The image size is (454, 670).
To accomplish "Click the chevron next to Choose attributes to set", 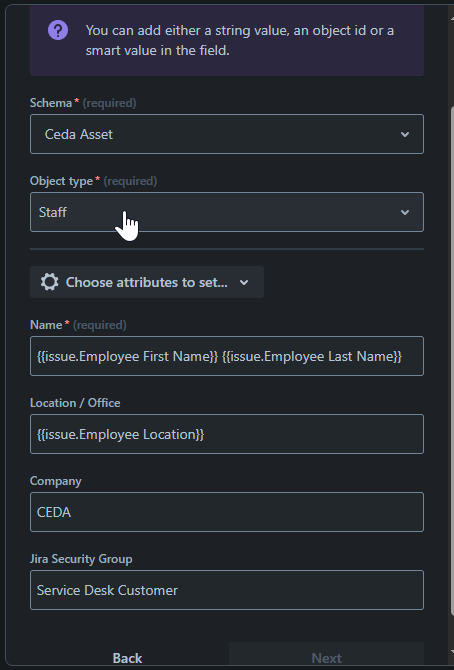I will coord(244,282).
